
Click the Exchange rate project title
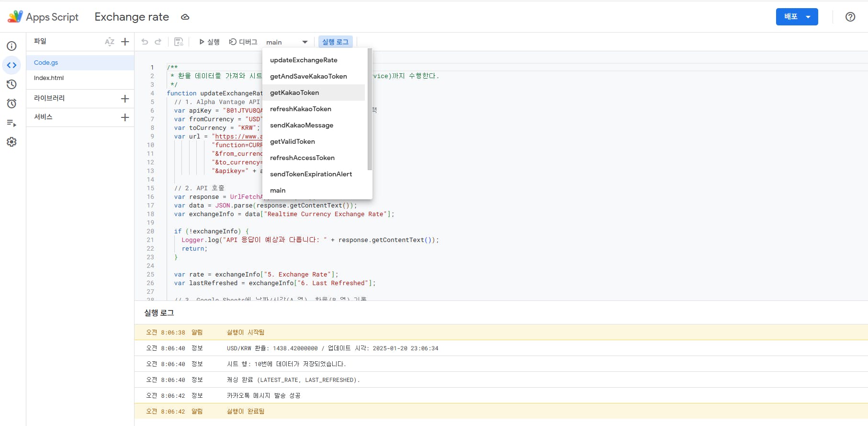click(132, 17)
